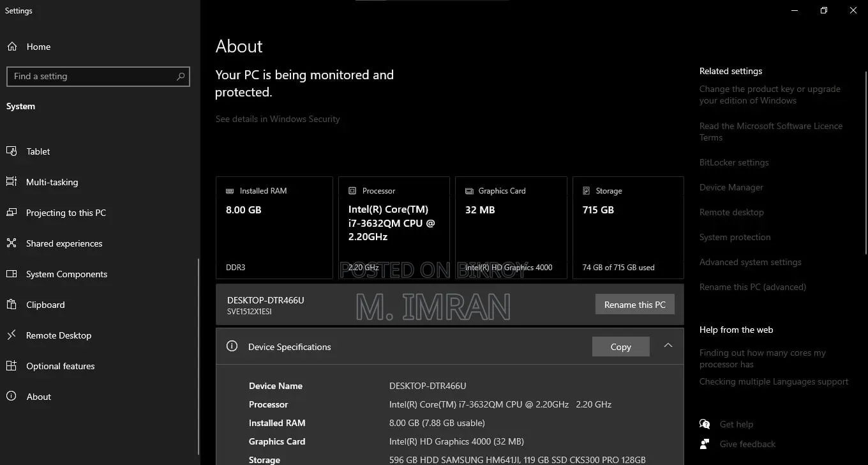Focus the Find a setting search box
Viewport: 868px width, 465px height.
[x=98, y=77]
